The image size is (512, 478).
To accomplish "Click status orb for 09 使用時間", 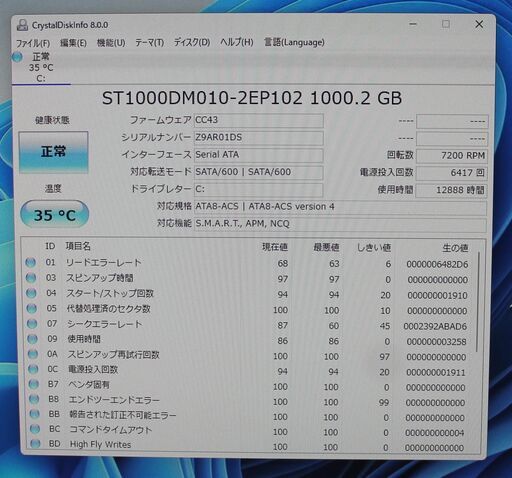I will [x=32, y=339].
